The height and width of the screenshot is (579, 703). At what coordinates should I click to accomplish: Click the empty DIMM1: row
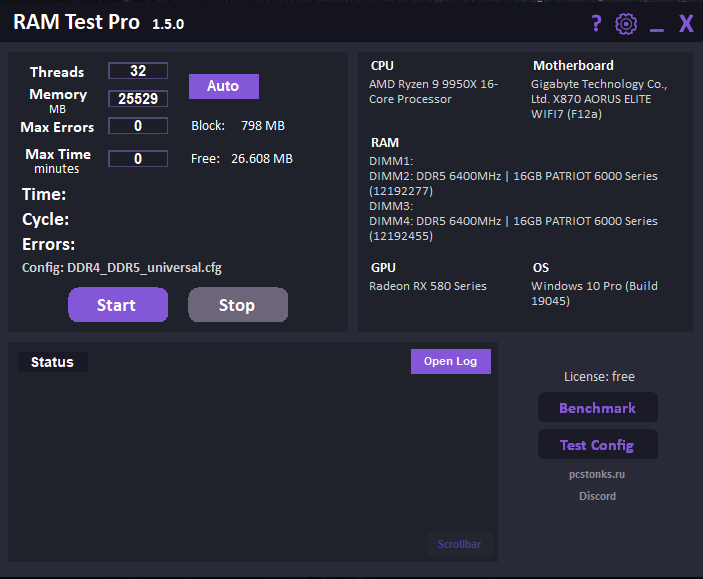[x=391, y=161]
